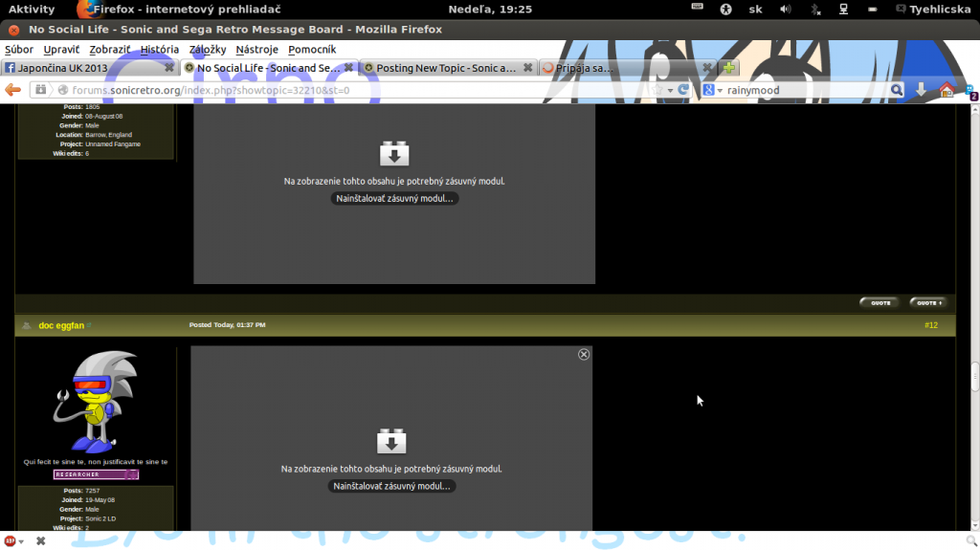This screenshot has width=980, height=550.
Task: Click the back navigation arrow
Action: click(x=13, y=90)
